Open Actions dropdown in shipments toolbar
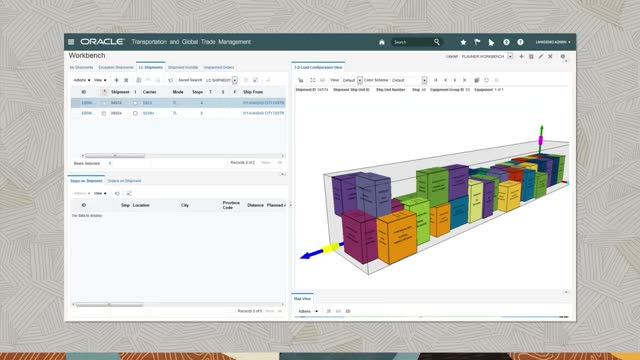The width and height of the screenshot is (640, 360). [x=82, y=80]
